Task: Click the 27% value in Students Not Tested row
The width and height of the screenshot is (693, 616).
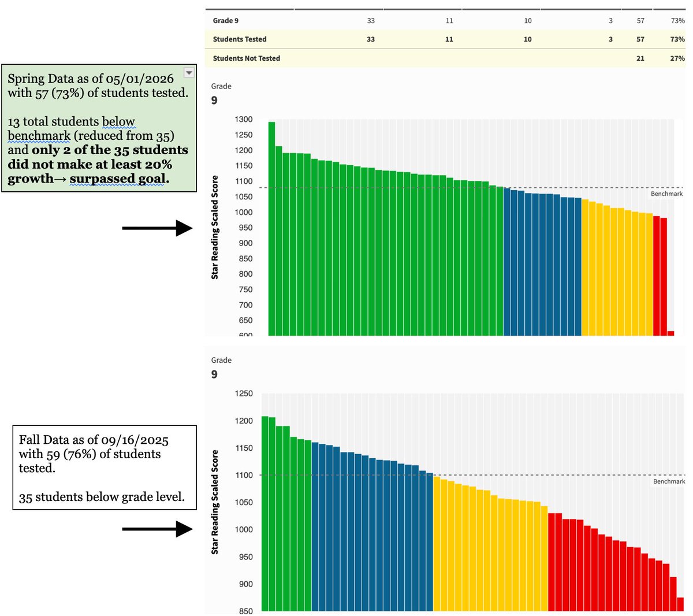Action: pyautogui.click(x=678, y=58)
